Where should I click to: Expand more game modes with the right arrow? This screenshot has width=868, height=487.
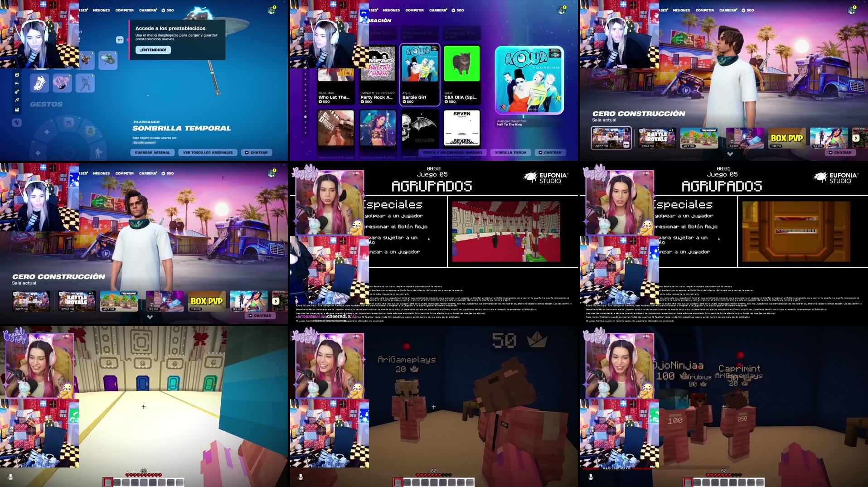click(x=856, y=138)
